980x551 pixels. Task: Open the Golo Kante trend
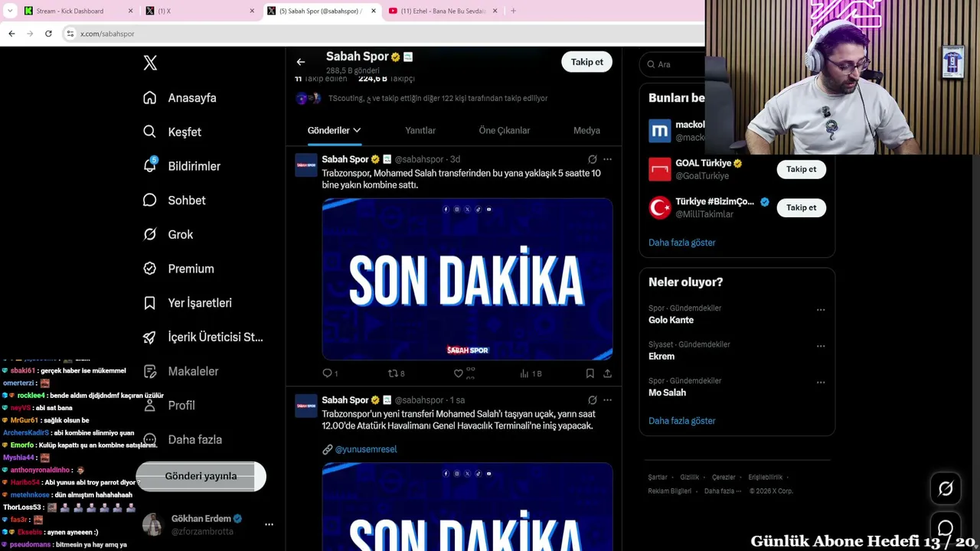(x=671, y=320)
